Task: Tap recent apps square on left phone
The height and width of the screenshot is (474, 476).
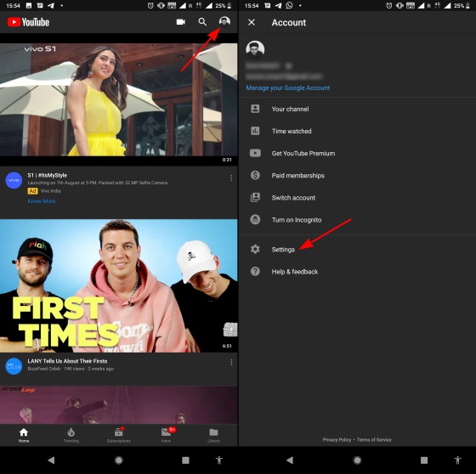Action: coord(185,460)
